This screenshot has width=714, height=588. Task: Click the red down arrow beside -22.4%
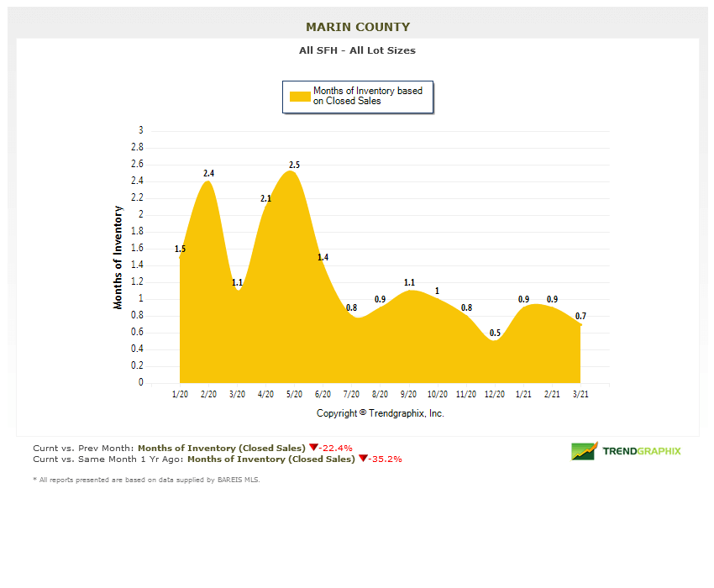click(x=313, y=448)
